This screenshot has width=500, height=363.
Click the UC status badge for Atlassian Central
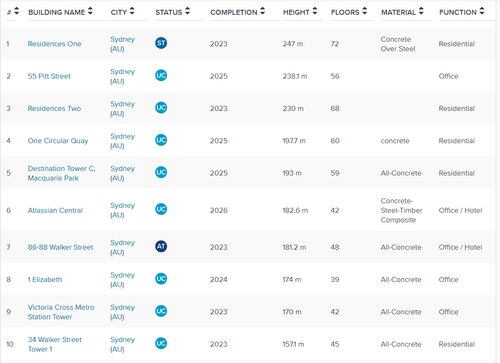click(161, 209)
